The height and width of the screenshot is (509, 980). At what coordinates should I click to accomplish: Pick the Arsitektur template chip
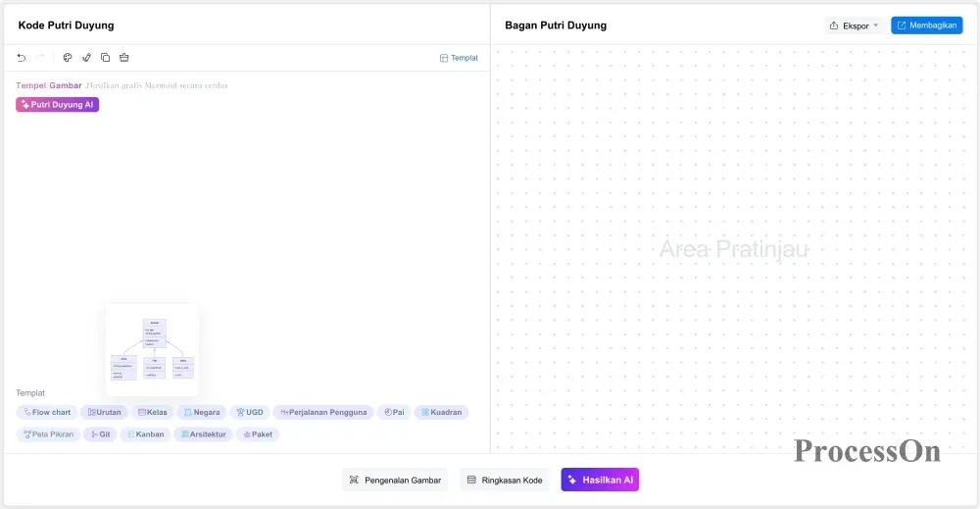pyautogui.click(x=203, y=433)
